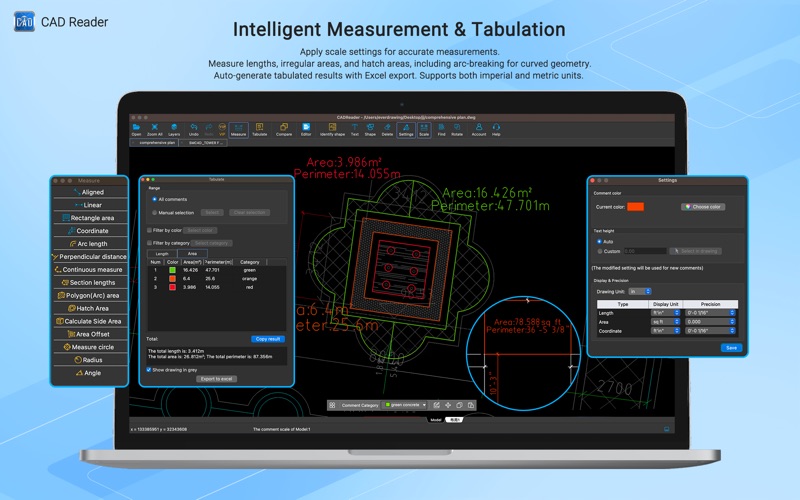Switch to the Length tab in Tabulate
This screenshot has height=500, width=800.
(162, 254)
